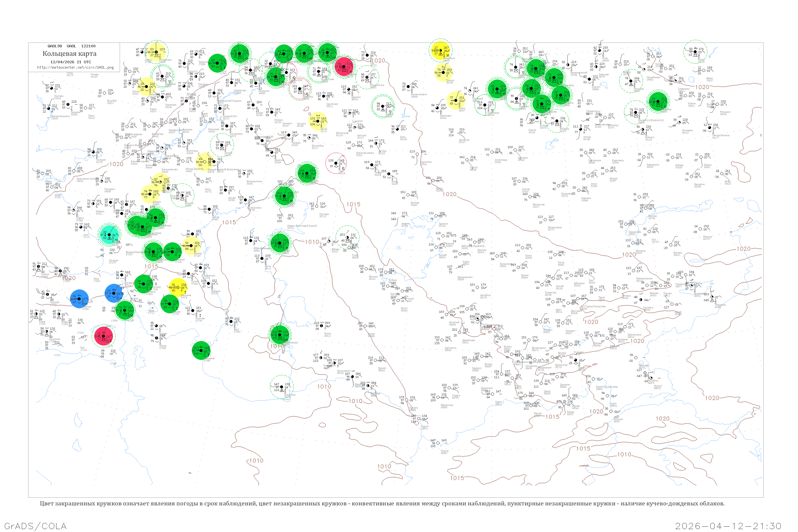Click the pale yellow Аксай station marker
The width and height of the screenshot is (798, 532).
(x=318, y=121)
